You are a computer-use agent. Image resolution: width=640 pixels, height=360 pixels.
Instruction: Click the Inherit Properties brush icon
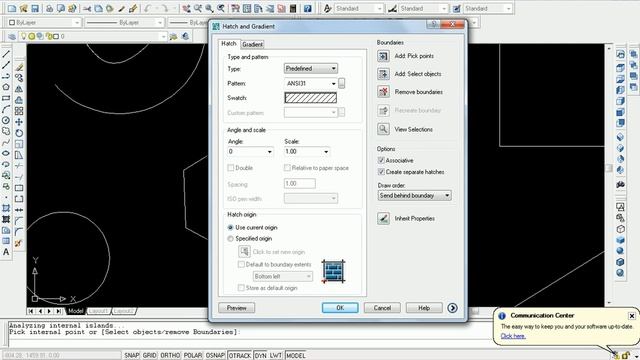[x=383, y=218]
